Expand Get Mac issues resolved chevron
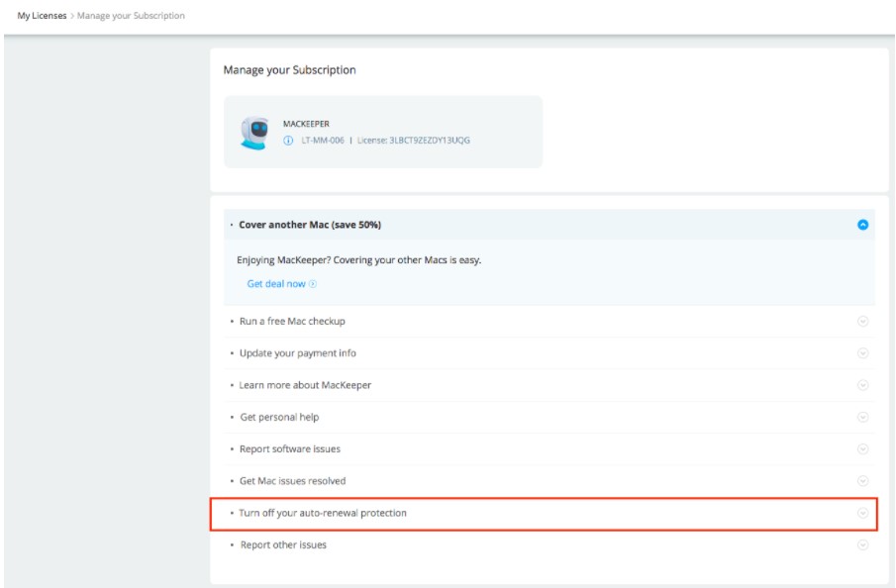This screenshot has height=588, width=896. point(863,481)
